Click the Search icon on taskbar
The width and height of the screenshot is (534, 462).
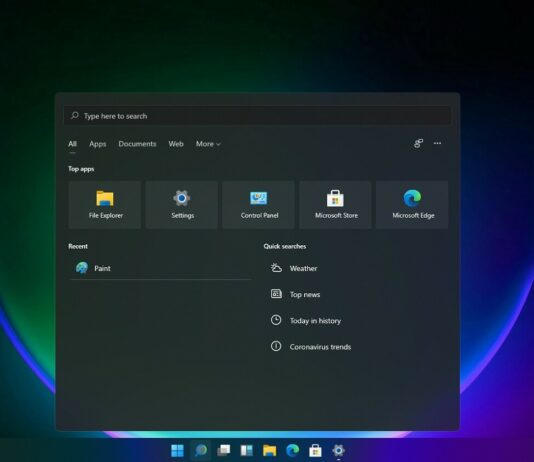(201, 450)
